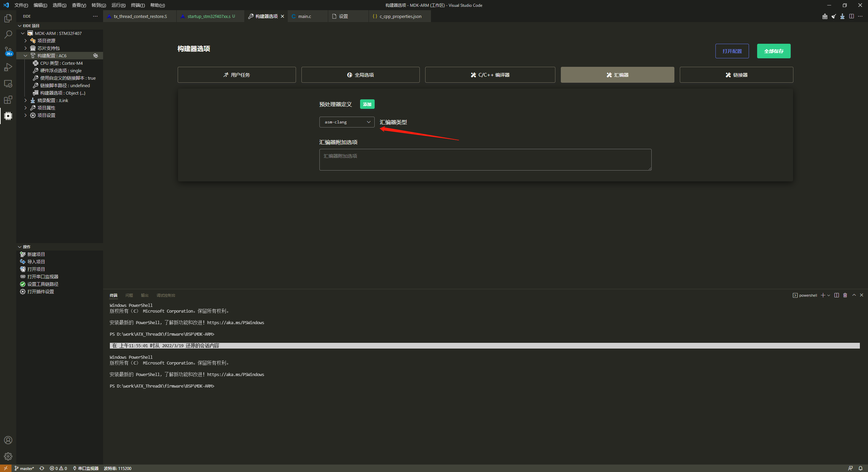This screenshot has height=472, width=868.
Task: Select the clean project broom icon
Action: click(x=834, y=16)
